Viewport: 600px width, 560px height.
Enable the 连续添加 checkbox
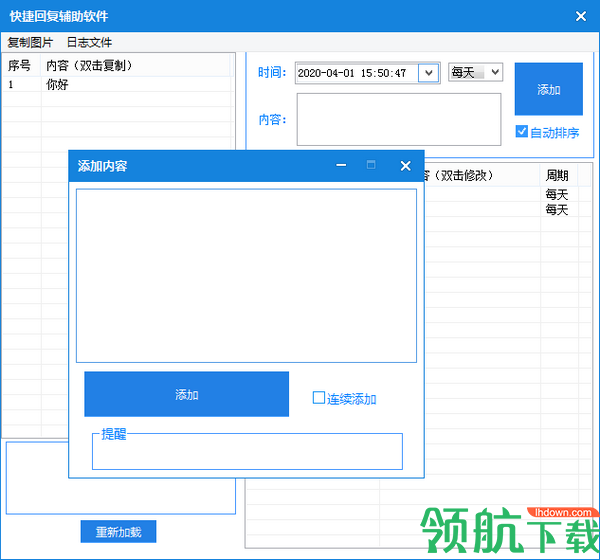click(x=318, y=398)
